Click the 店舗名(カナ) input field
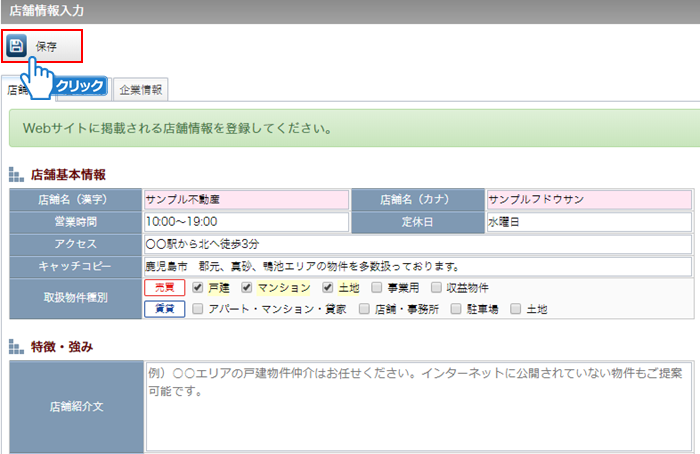The height and width of the screenshot is (454, 700). pos(587,199)
